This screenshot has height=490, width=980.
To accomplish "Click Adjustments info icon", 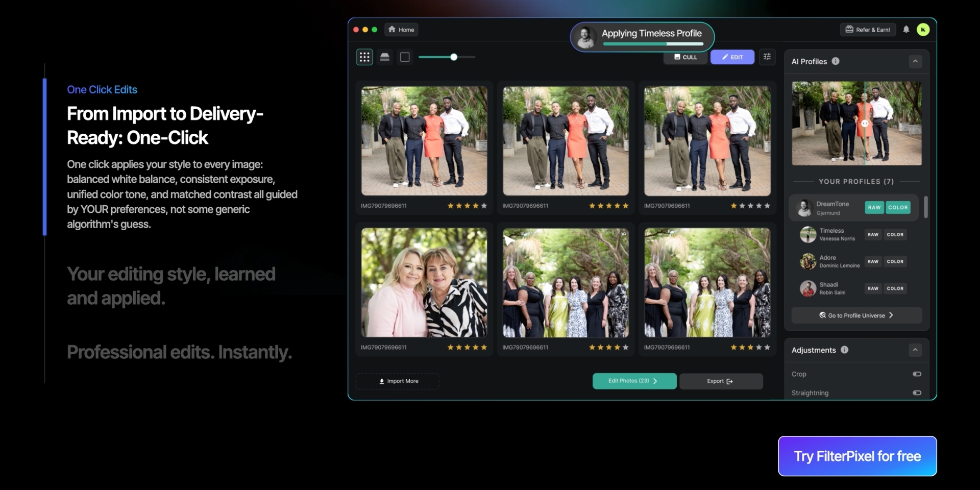I will tap(845, 350).
